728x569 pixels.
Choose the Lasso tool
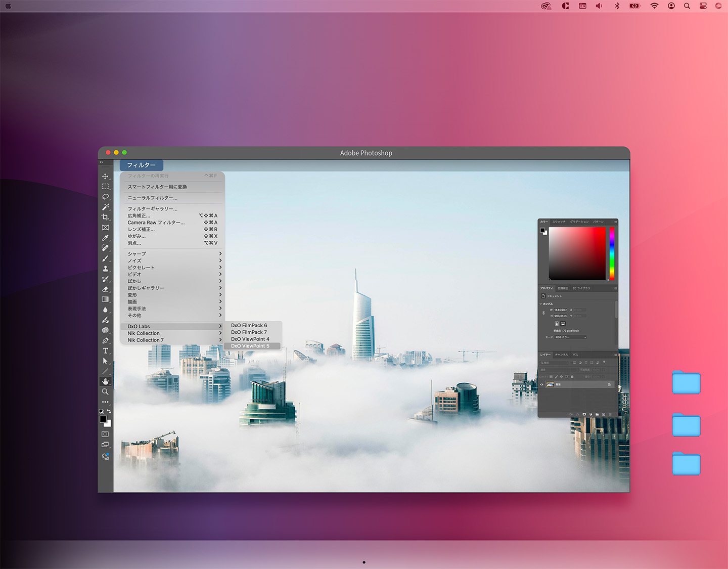pyautogui.click(x=105, y=197)
